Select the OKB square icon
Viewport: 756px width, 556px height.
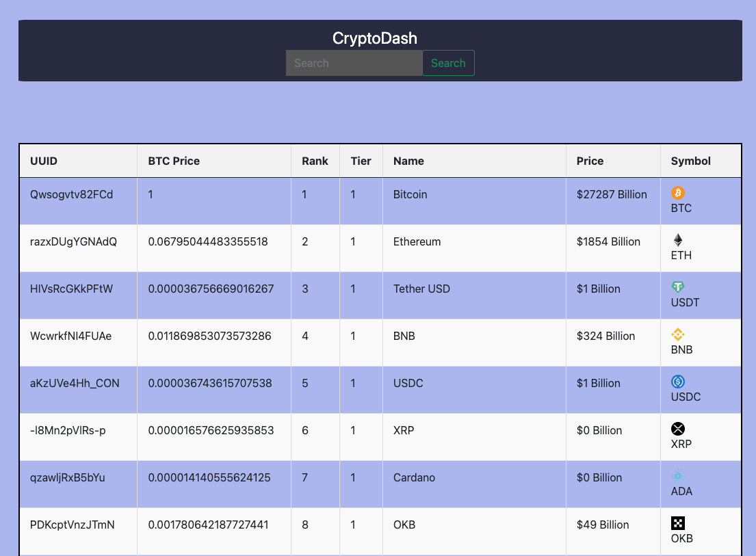click(678, 522)
